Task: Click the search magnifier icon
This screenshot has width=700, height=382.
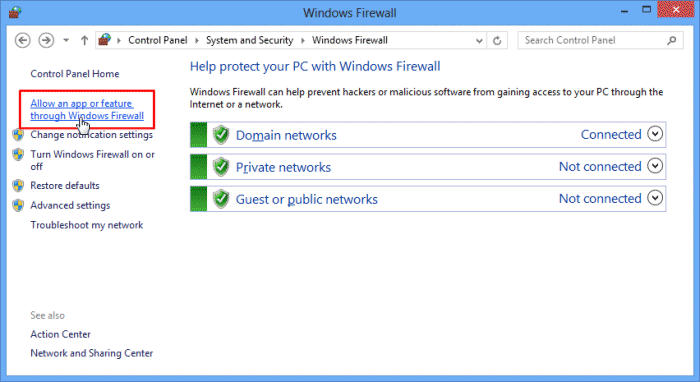Action: point(671,41)
